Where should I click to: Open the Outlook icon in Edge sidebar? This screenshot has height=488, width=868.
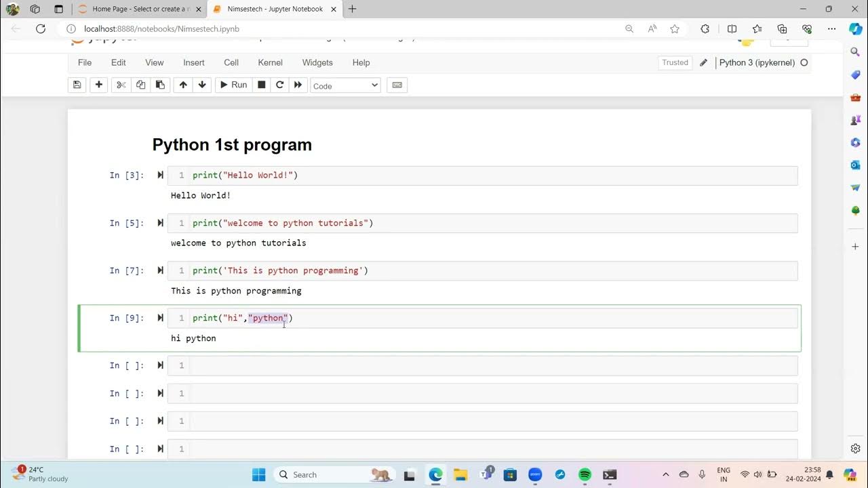pyautogui.click(x=856, y=165)
